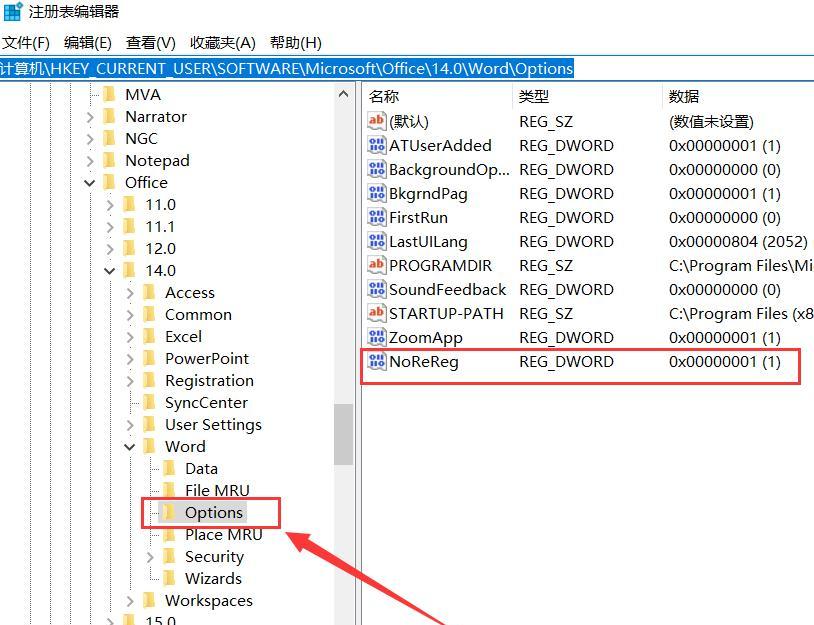Image resolution: width=814 pixels, height=625 pixels.
Task: Expand the Common key
Action: coord(130,315)
